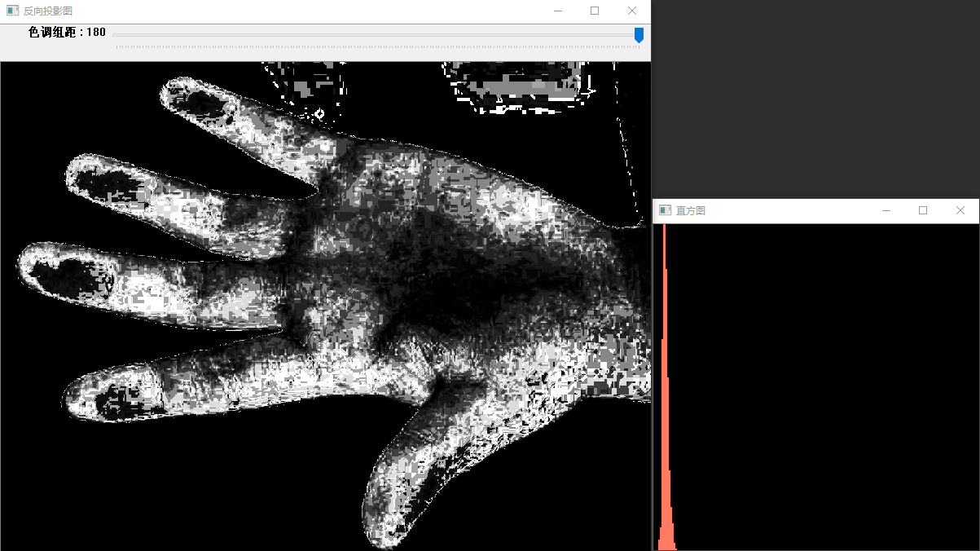Click the 反向投影图 title text
Image resolution: width=980 pixels, height=551 pixels.
pyautogui.click(x=48, y=11)
